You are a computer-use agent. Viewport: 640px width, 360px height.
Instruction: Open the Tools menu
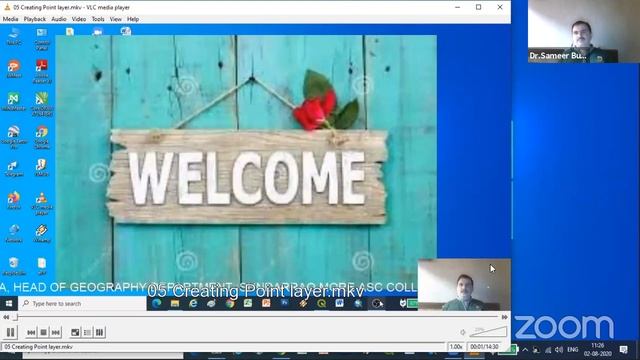[x=98, y=19]
